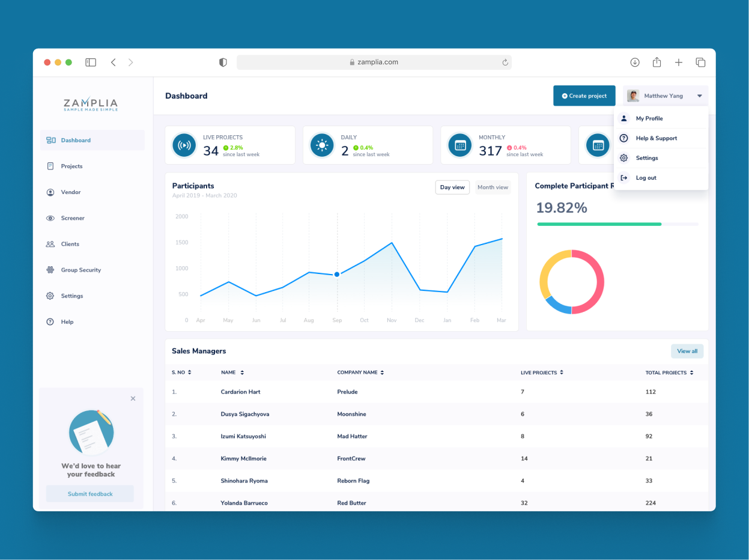Screen dimensions: 749x560
Task: Sort table by Name column
Action: pyautogui.click(x=242, y=373)
